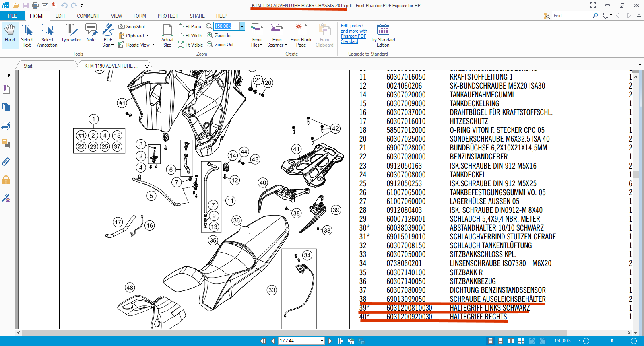Open the attachments paperclip panel in sidebar
The width and height of the screenshot is (644, 346).
pos(6,162)
